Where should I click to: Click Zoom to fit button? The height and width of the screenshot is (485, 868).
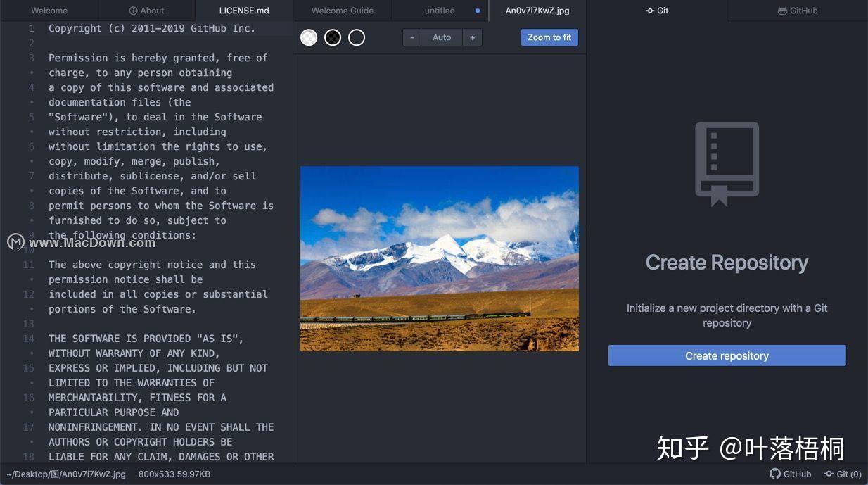[x=549, y=37]
